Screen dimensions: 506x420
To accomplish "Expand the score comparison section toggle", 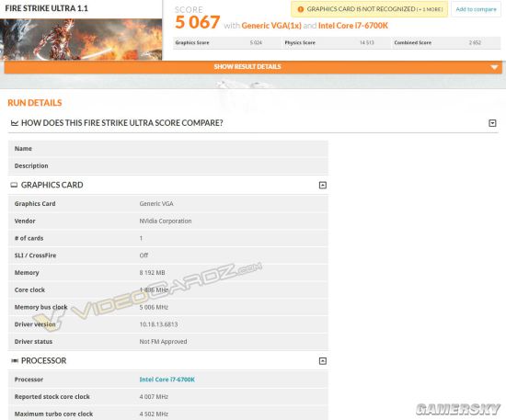I will (492, 123).
